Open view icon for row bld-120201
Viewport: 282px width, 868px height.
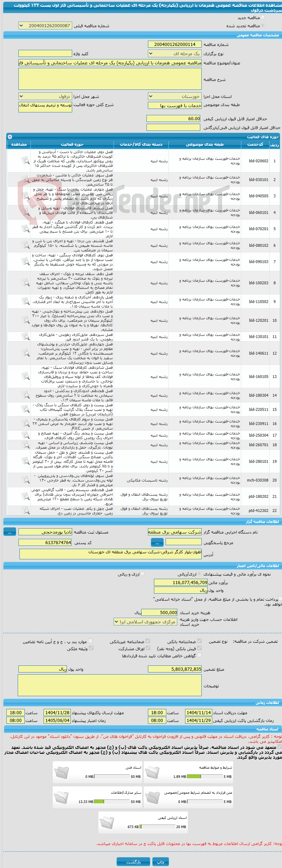click(25, 320)
